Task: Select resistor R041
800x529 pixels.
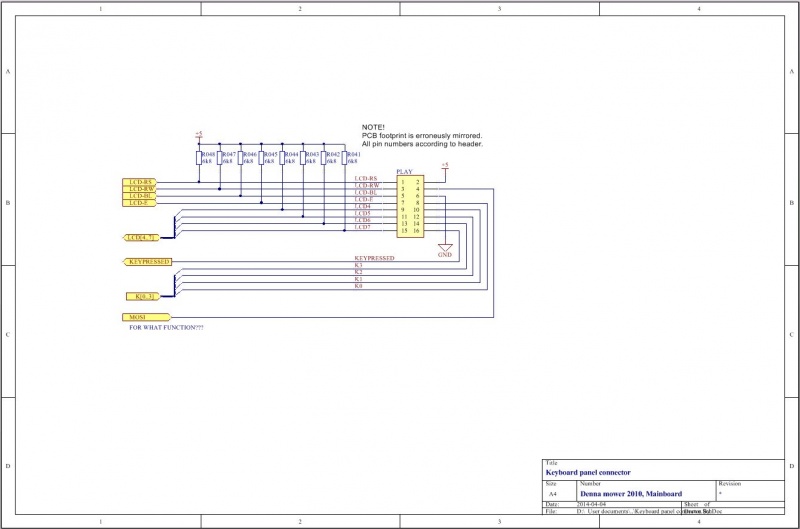Action: tap(344, 158)
